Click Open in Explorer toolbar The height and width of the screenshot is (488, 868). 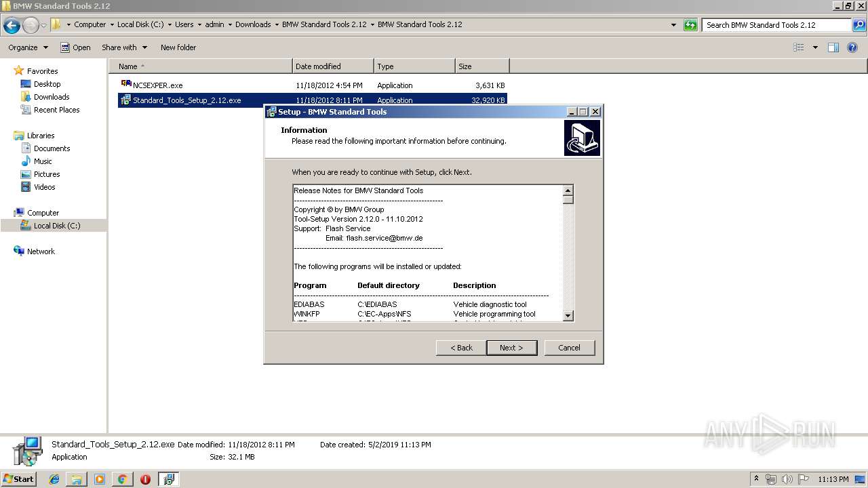tap(75, 47)
